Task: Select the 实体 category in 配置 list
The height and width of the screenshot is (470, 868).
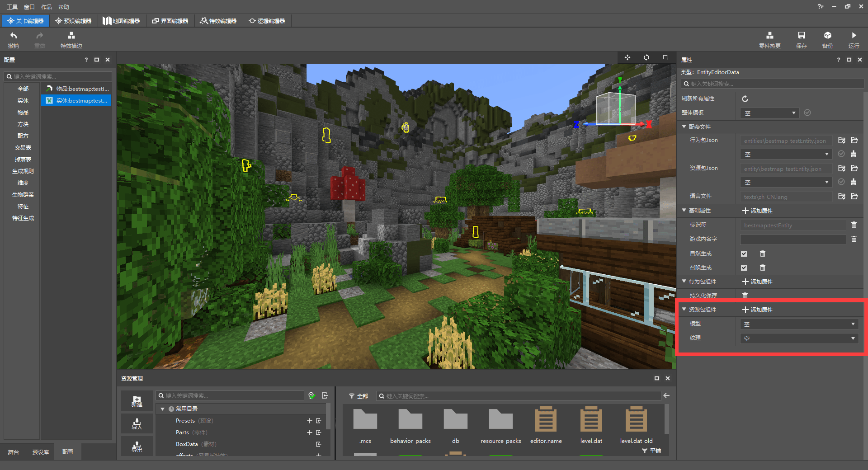Action: pos(23,100)
